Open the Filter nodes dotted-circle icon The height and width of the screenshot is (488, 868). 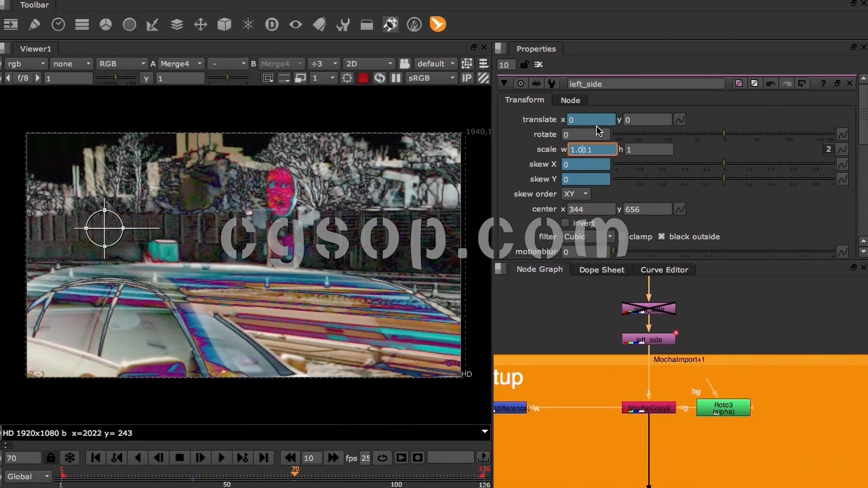(130, 25)
